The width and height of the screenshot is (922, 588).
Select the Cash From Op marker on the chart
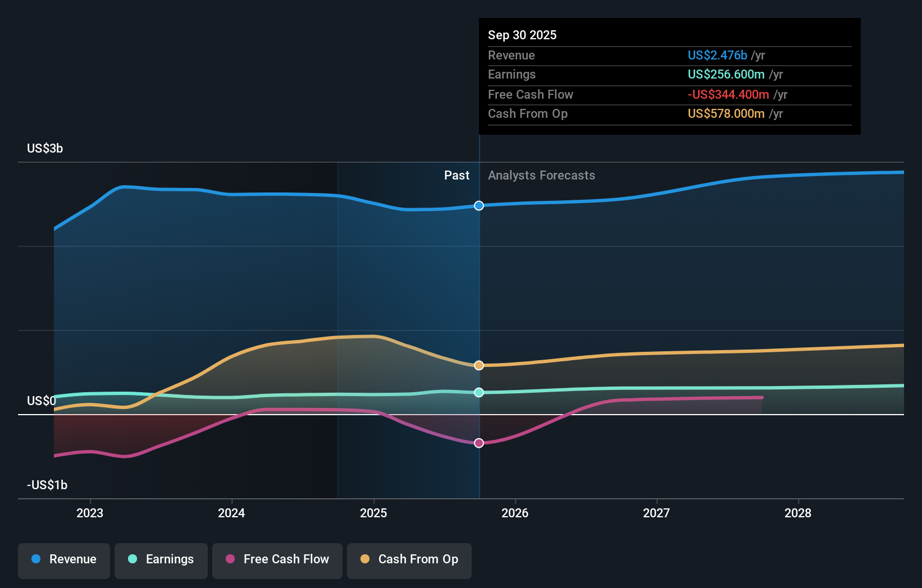click(478, 365)
